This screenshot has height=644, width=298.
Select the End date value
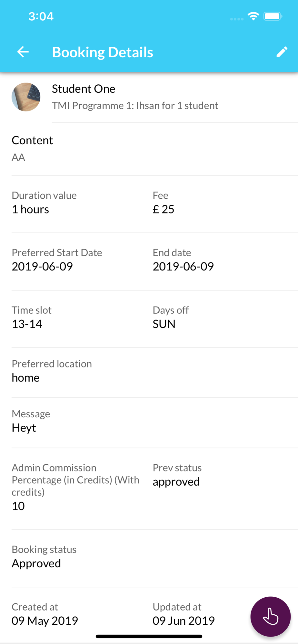[x=183, y=266]
